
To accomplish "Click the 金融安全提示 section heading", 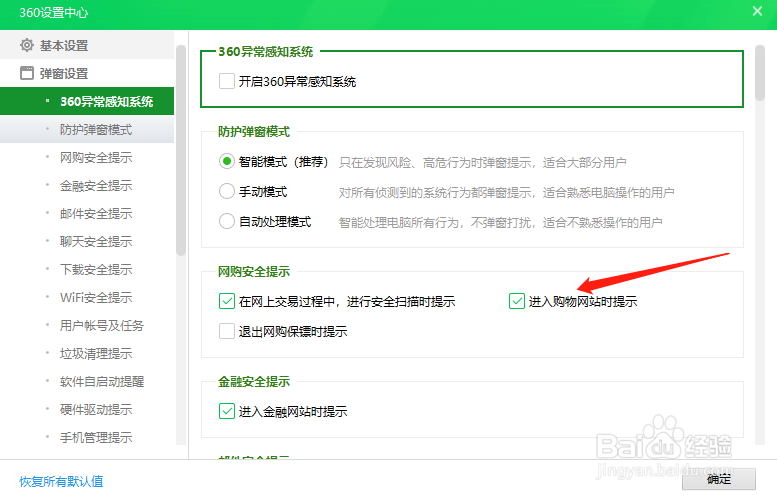I will click(254, 382).
